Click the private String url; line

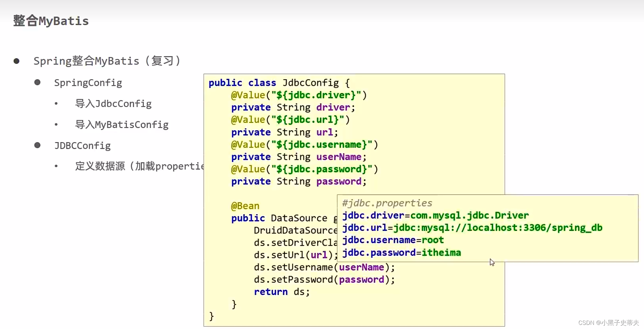pyautogui.click(x=285, y=132)
